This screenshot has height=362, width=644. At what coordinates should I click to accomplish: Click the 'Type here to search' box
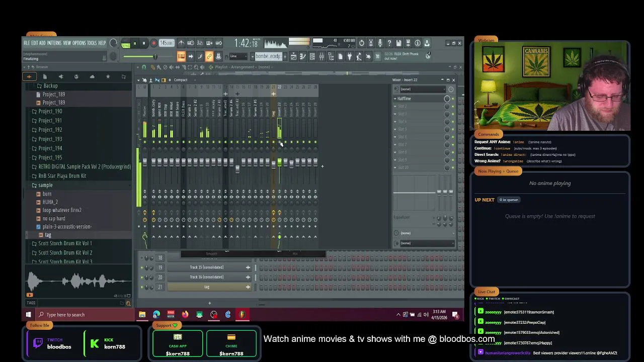point(86,315)
